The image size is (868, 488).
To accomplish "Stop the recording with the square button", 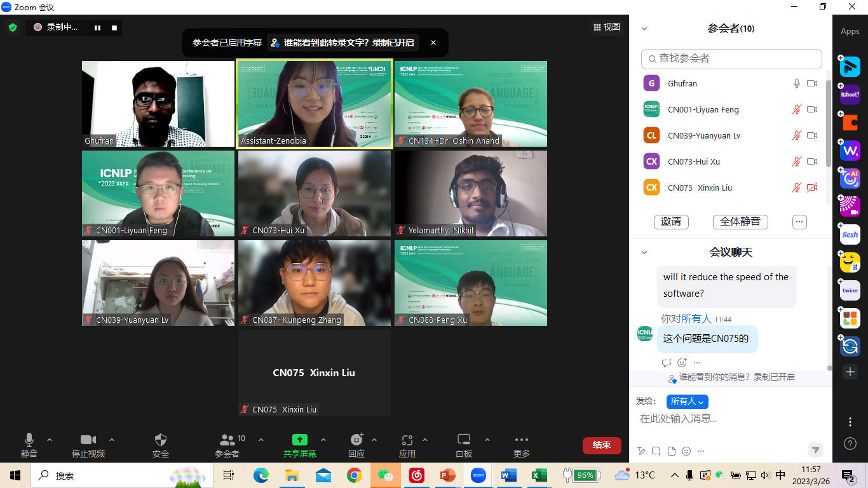I will pos(114,27).
